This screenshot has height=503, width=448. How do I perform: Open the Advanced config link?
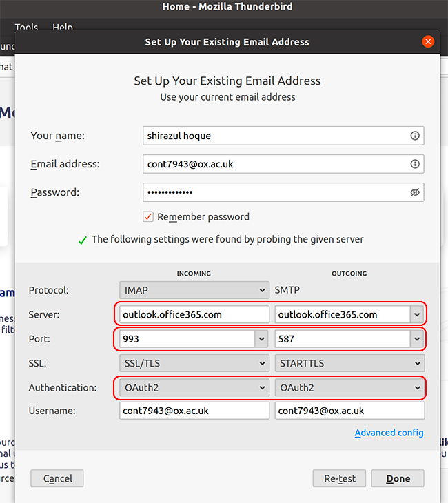[x=389, y=433]
